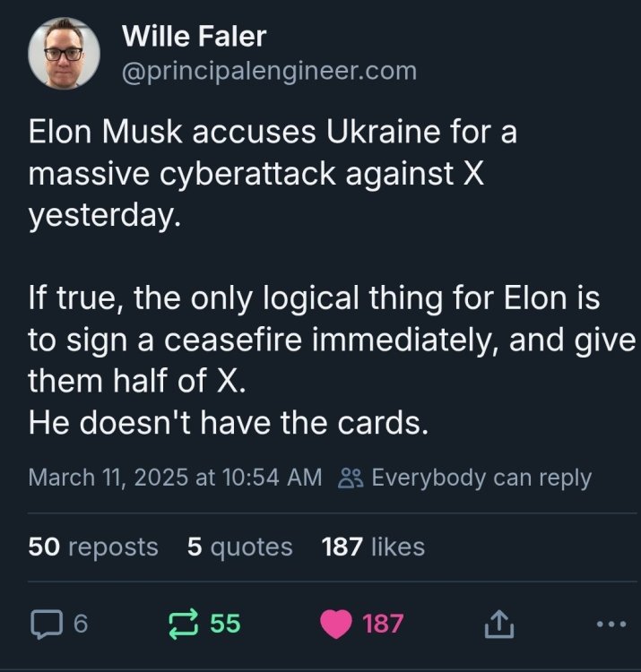This screenshot has width=641, height=672.
Task: View the list of 50 reposts
Action: tap(93, 546)
